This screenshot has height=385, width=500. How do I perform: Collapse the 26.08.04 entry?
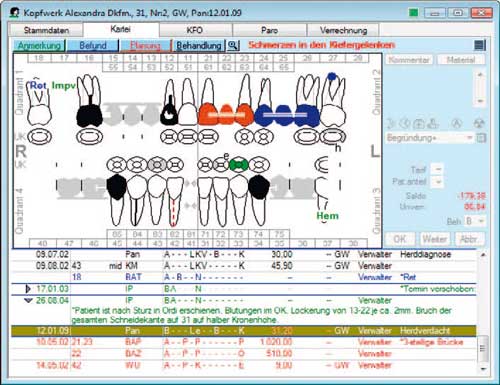pos(29,300)
